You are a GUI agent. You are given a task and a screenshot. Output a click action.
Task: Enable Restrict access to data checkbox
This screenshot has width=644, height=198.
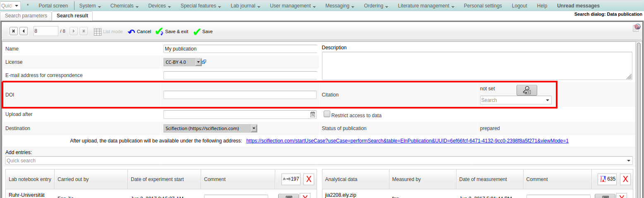coord(327,114)
